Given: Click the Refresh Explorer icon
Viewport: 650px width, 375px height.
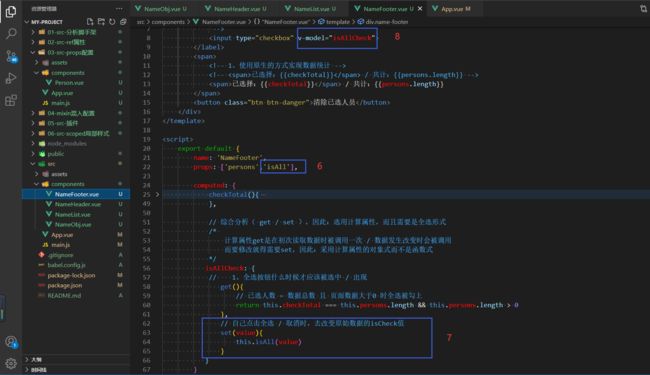Looking at the screenshot, I should 112,22.
